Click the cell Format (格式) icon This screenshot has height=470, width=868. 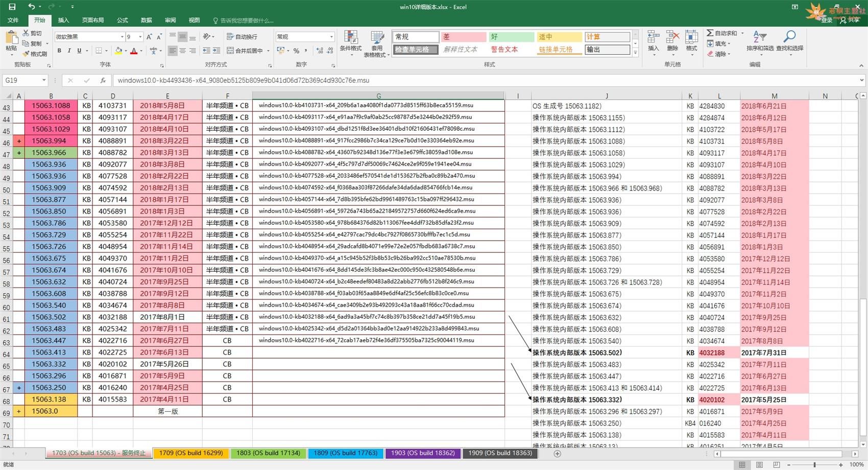691,37
